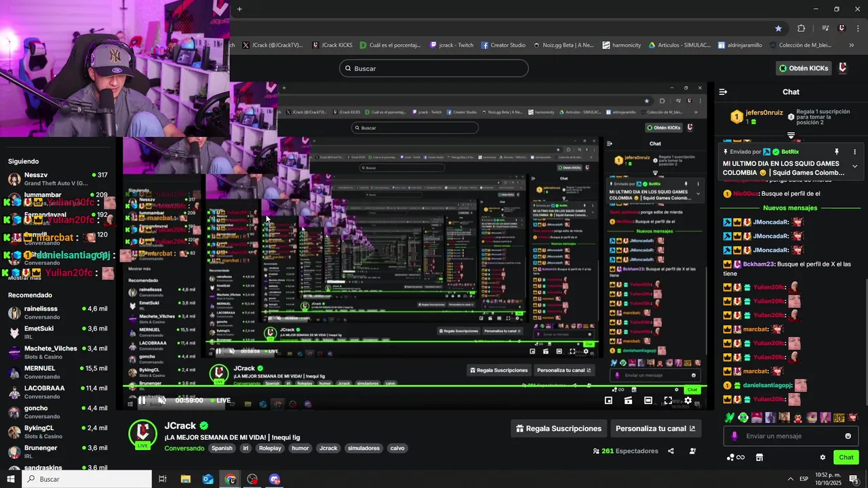Open viewers list icon beside share
The image size is (868, 488).
tap(692, 451)
